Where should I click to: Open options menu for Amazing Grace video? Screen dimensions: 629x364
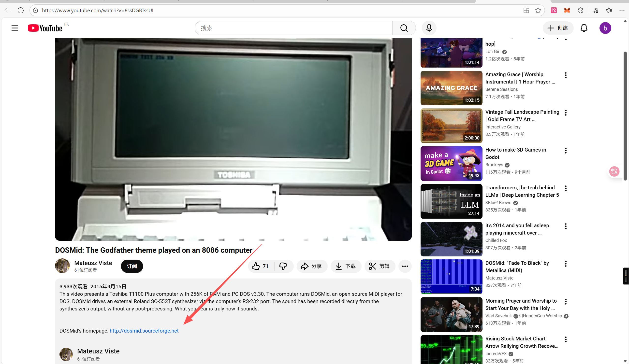[x=565, y=75]
